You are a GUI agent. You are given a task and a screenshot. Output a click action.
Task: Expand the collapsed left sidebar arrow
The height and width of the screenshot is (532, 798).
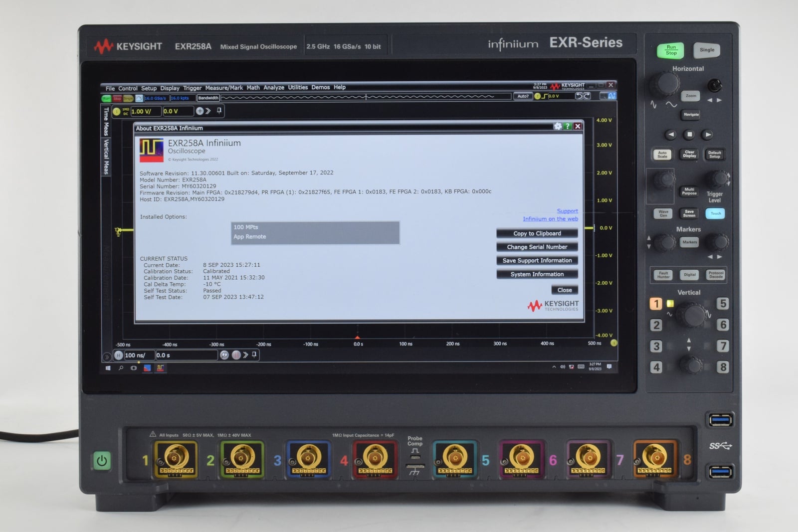[x=107, y=355]
